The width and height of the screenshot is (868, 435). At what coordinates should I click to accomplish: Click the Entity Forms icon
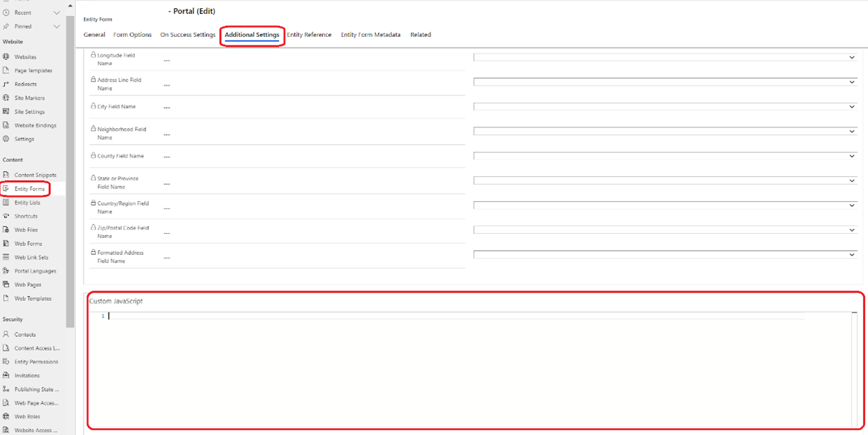[x=6, y=189]
